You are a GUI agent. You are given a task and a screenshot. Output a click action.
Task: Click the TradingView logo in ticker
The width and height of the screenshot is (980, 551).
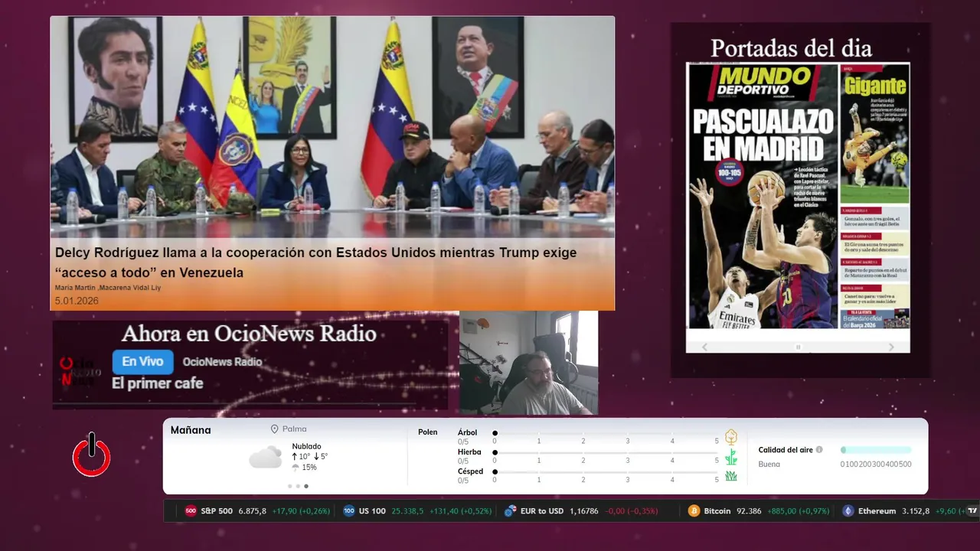[972, 510]
